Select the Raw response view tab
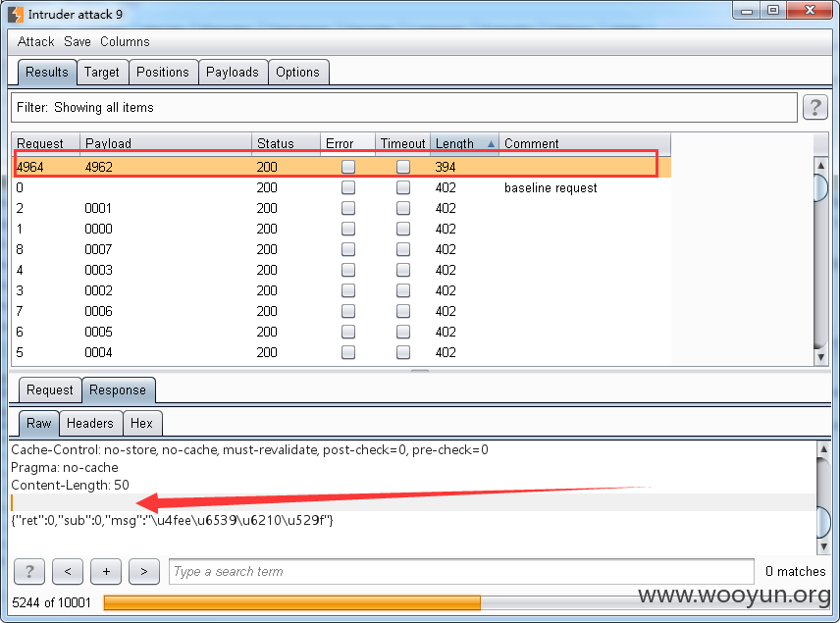840x623 pixels. click(x=38, y=423)
